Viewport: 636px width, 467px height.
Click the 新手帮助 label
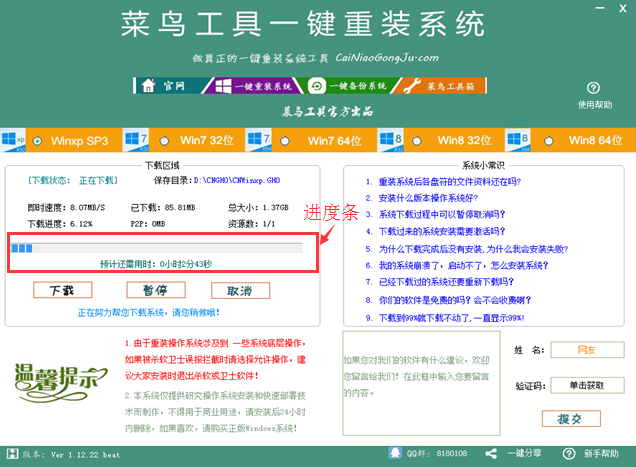pos(601,454)
